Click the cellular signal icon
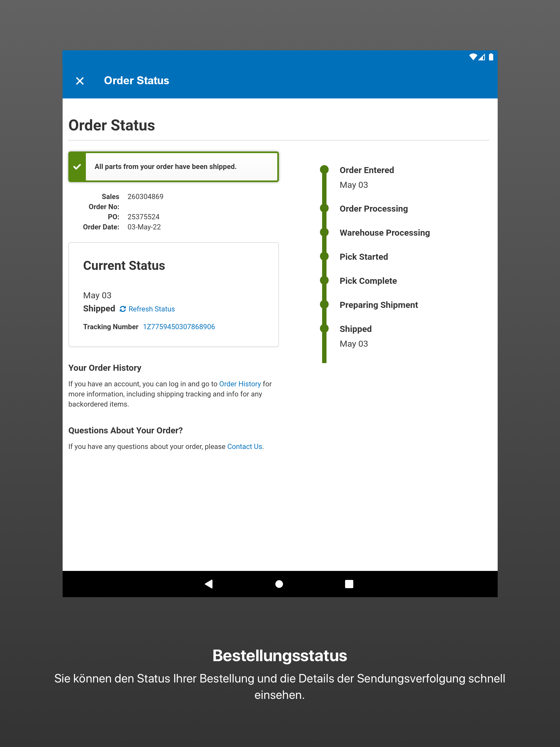 pyautogui.click(x=482, y=57)
